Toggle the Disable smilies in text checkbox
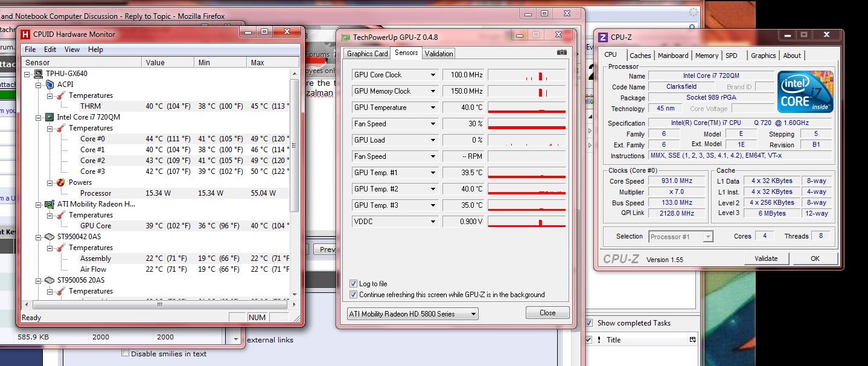The height and width of the screenshot is (366, 868). (126, 353)
